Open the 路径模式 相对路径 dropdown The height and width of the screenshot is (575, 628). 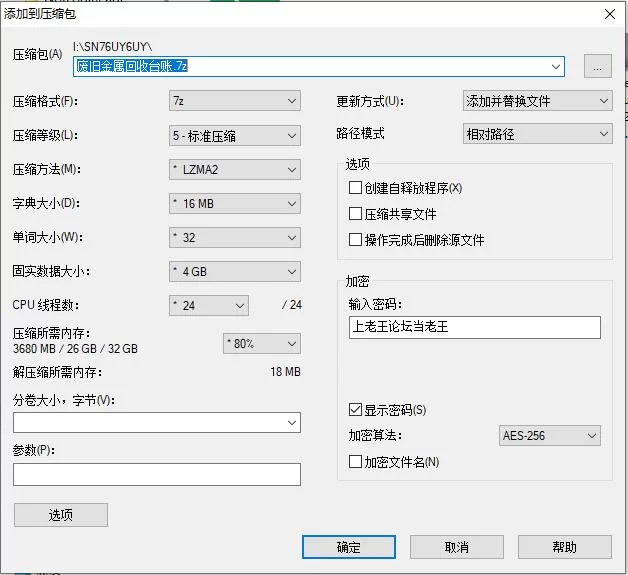[537, 134]
